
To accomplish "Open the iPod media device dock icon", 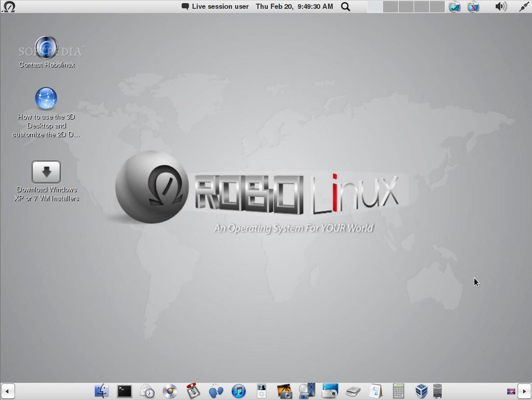I will pyautogui.click(x=261, y=391).
